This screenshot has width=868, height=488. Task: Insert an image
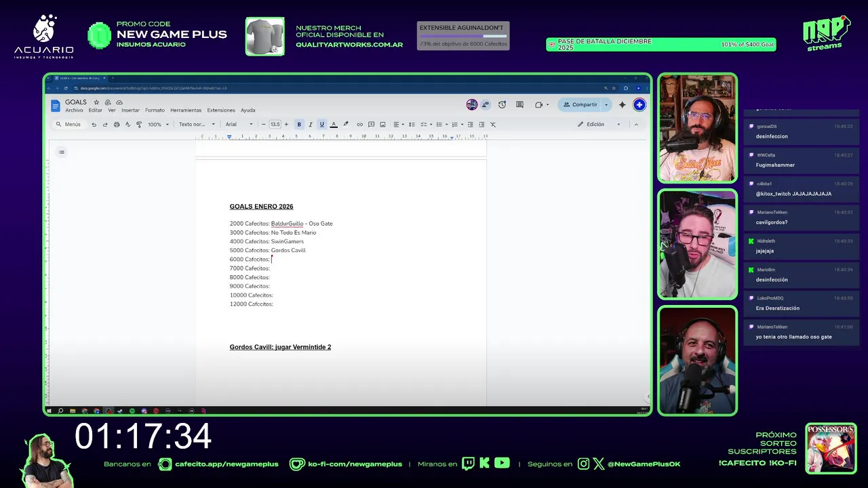382,125
